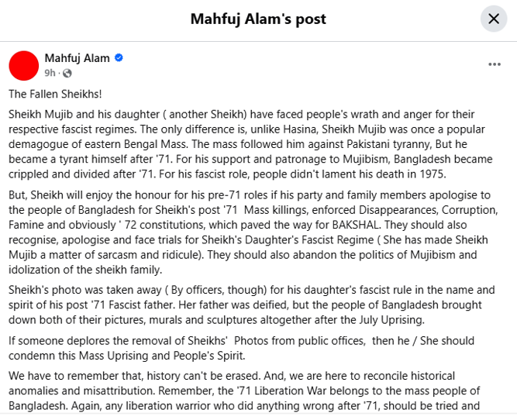Image resolution: width=517 pixels, height=420 pixels.
Task: Click the public audience globe icon
Action: (x=67, y=73)
